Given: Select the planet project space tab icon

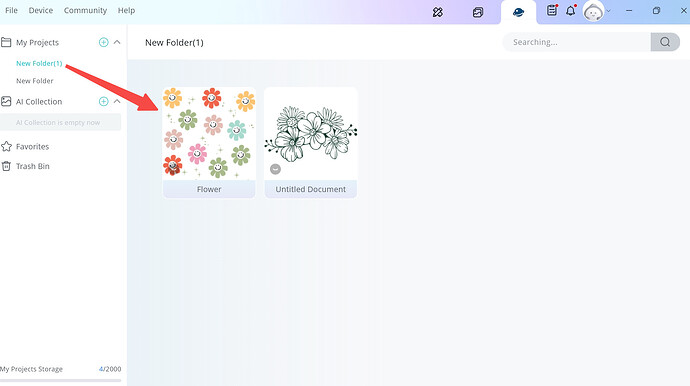Looking at the screenshot, I should click(518, 12).
